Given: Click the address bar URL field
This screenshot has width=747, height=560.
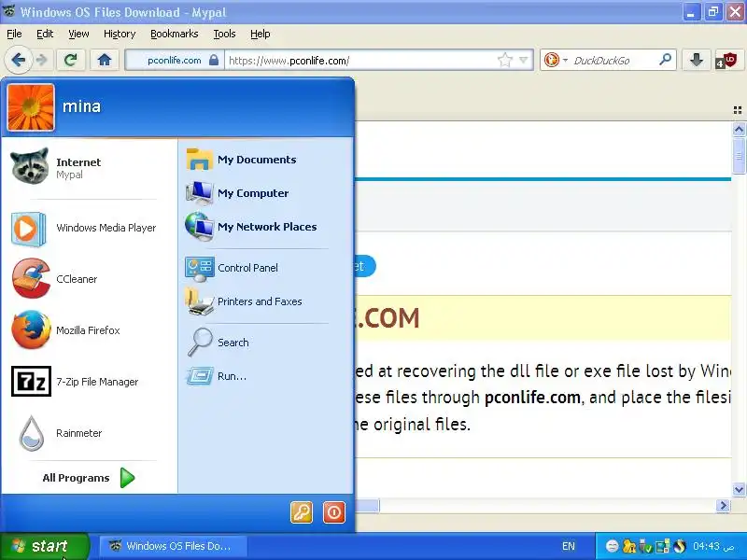Looking at the screenshot, I should pyautogui.click(x=362, y=61).
